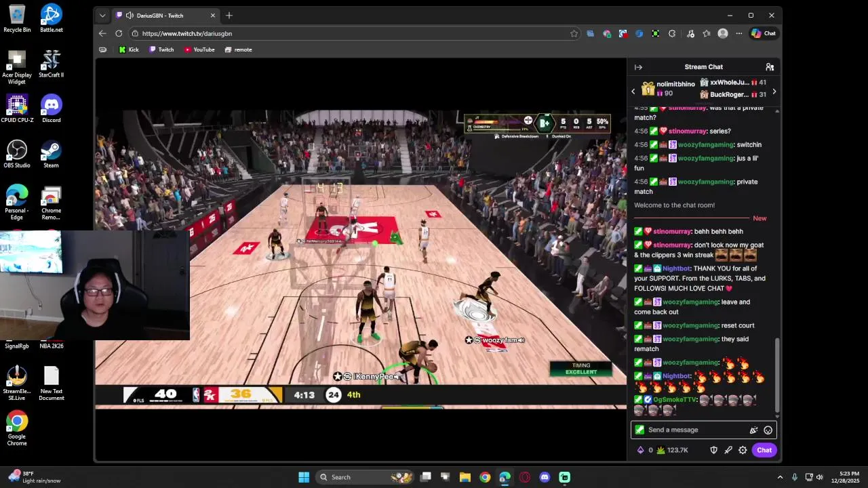Collapse the Stream Chat panel arrow
This screenshot has height=488, width=868.
click(x=638, y=67)
